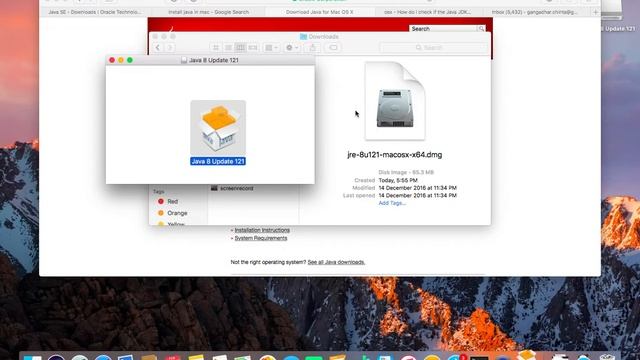Click the Modified date value in file info
This screenshot has height=360, width=640.
418,188
